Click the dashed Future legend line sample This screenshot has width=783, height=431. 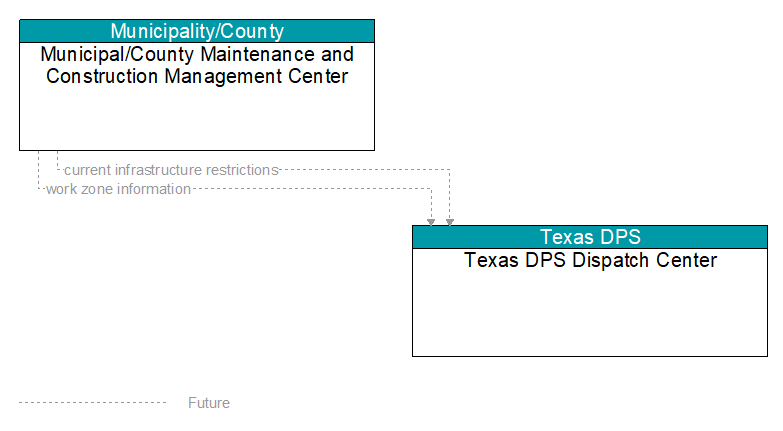coord(92,403)
